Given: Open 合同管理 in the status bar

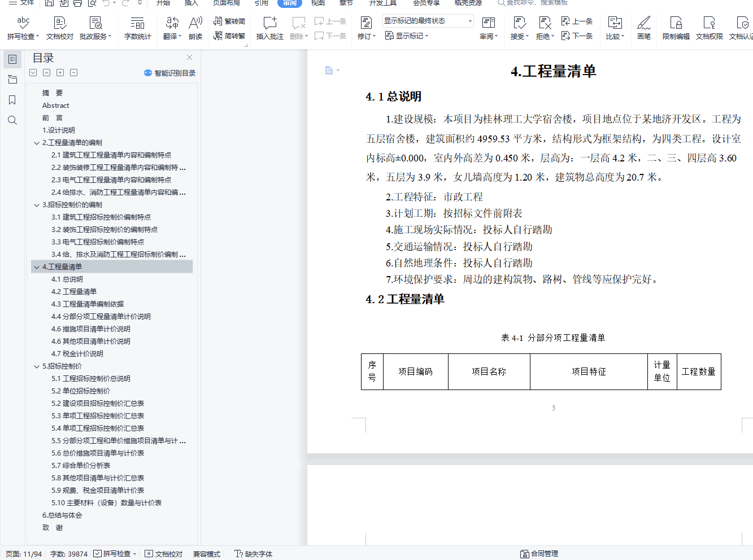Looking at the screenshot, I should [539, 554].
